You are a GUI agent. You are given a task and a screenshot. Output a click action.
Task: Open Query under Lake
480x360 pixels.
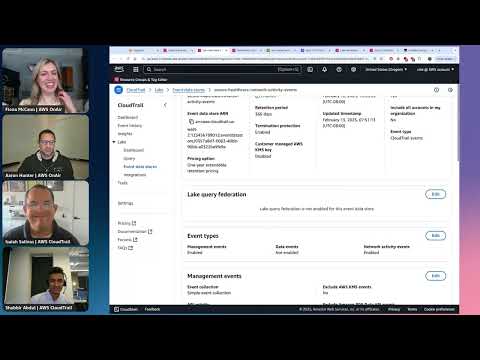pyautogui.click(x=129, y=159)
